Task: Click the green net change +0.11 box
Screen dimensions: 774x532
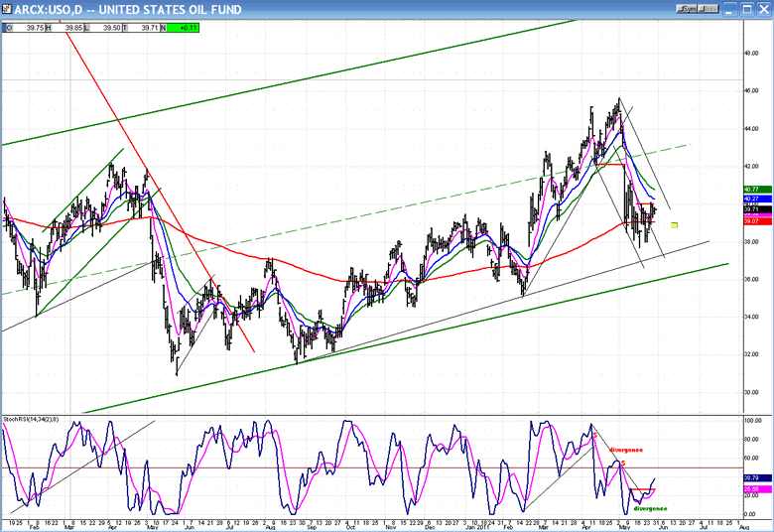Action: 185,28
